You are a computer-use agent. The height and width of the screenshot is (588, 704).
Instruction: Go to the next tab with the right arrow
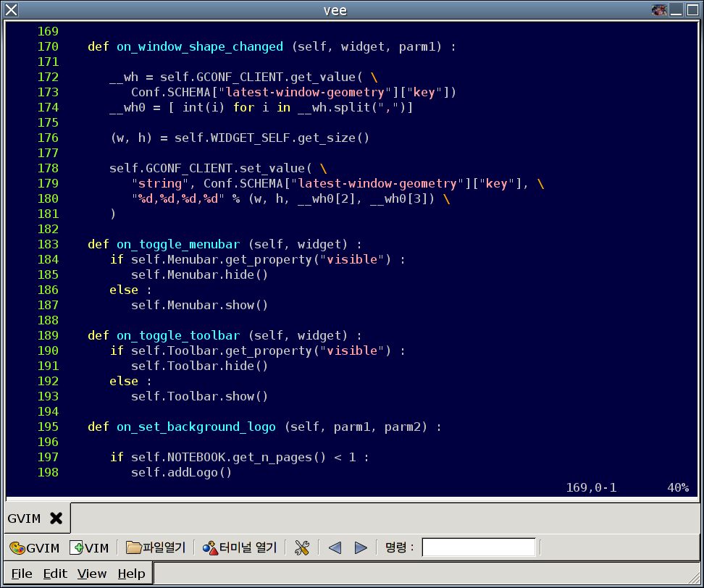pyautogui.click(x=361, y=547)
